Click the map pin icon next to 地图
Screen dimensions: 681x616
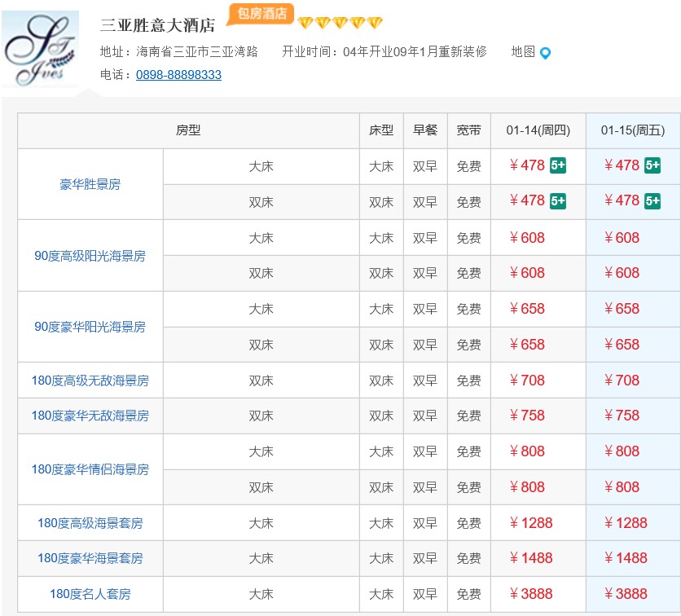tap(546, 53)
